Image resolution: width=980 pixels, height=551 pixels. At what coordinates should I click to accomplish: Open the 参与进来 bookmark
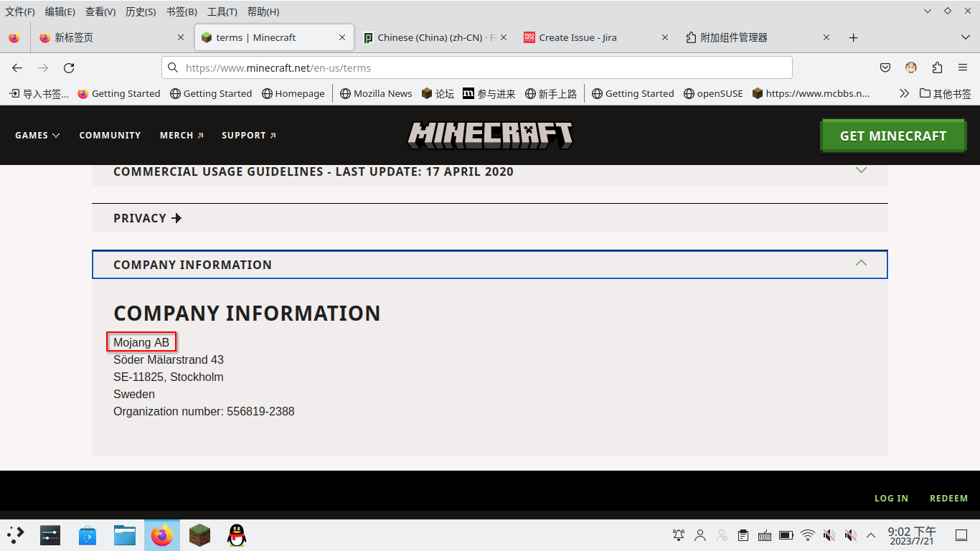[489, 93]
